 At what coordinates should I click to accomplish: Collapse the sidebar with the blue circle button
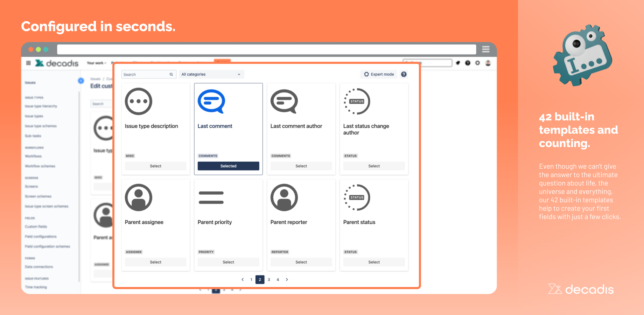[x=81, y=81]
